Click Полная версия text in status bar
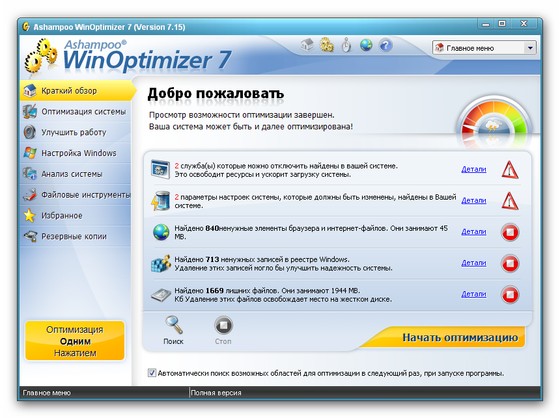Viewport: 560px width, 418px height. pos(216,393)
